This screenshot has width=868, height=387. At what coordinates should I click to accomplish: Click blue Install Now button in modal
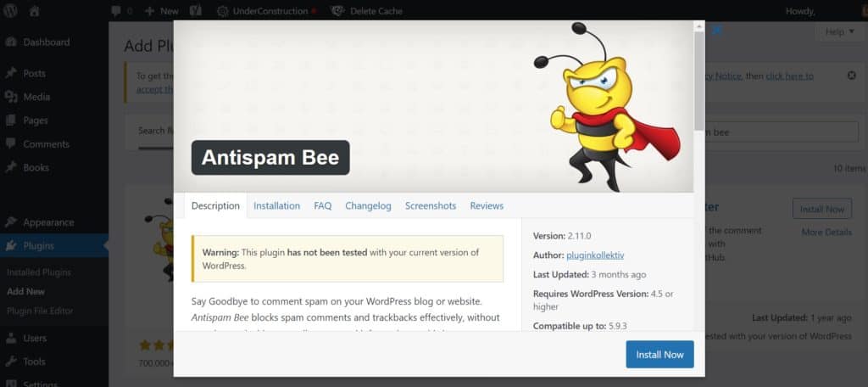(659, 354)
